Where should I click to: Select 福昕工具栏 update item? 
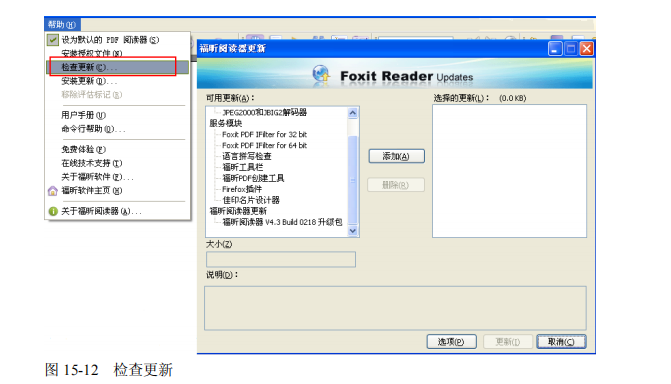(x=243, y=167)
